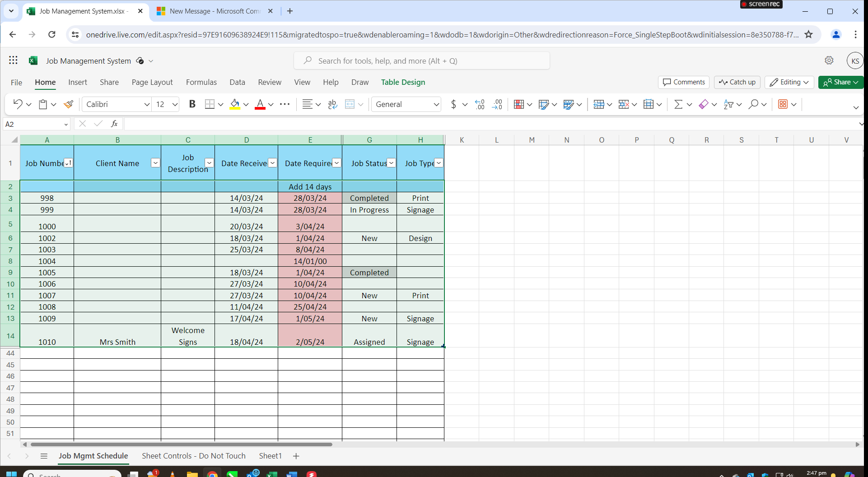This screenshot has width=868, height=477.
Task: Expand the ribbon display options chevron
Action: (x=856, y=107)
